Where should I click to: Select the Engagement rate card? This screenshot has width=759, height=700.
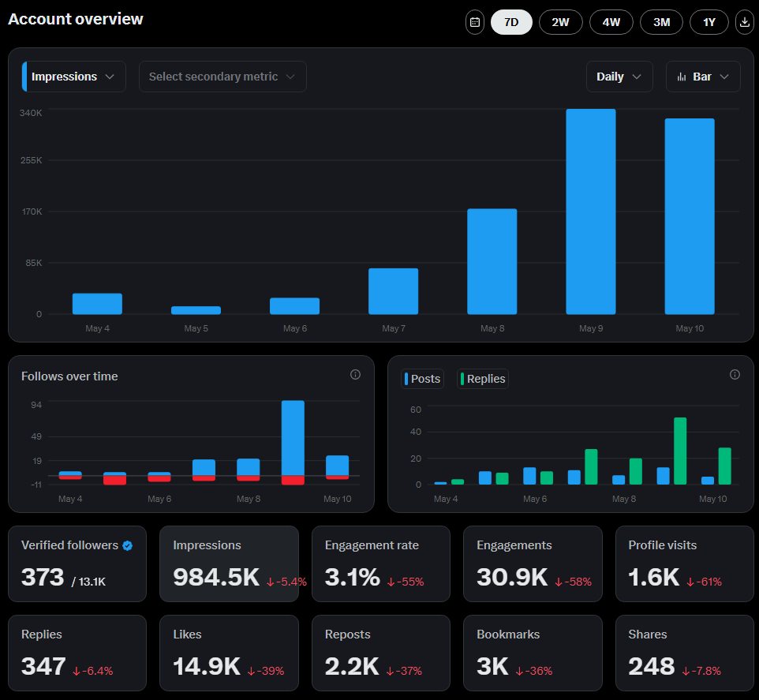pyautogui.click(x=381, y=564)
